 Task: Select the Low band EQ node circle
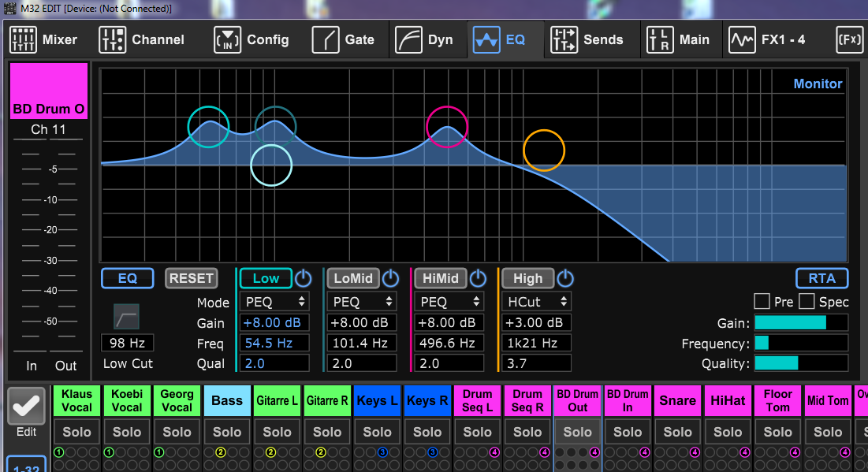pyautogui.click(x=209, y=127)
